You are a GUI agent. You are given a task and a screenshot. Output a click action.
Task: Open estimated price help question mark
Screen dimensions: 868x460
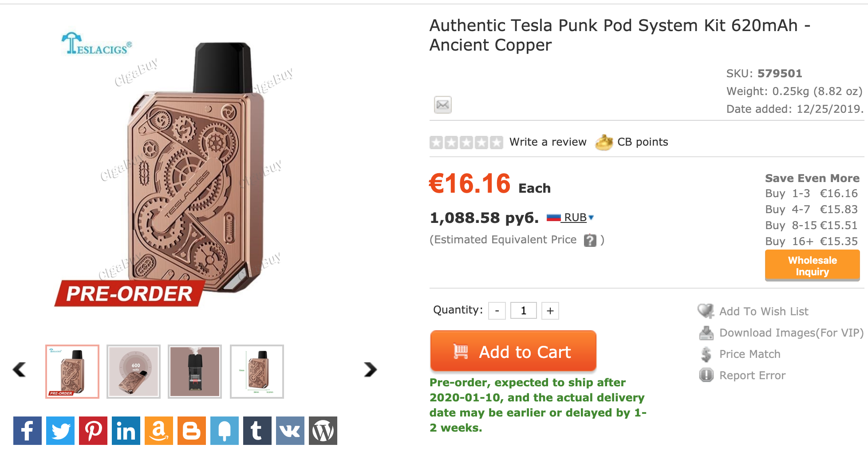590,240
